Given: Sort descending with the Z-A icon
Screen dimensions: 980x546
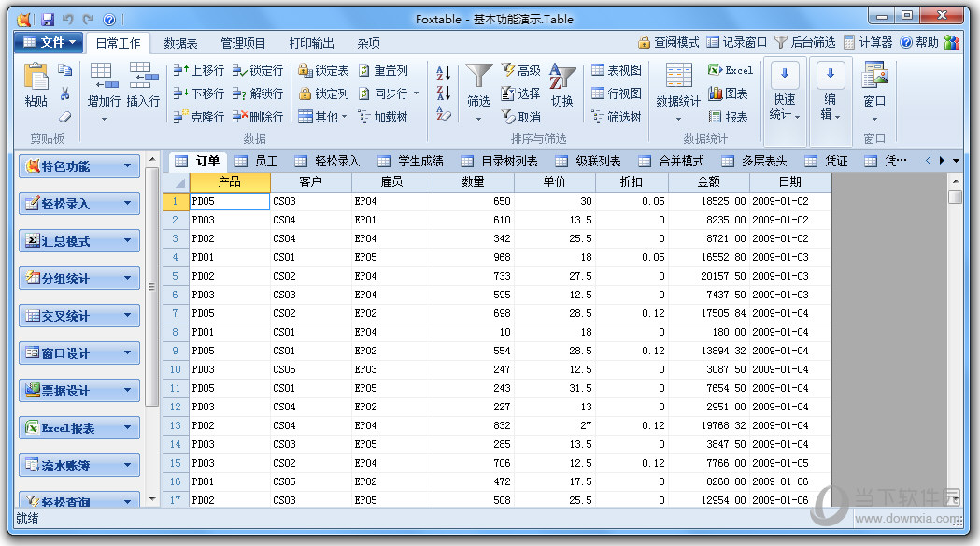Looking at the screenshot, I should point(443,93).
